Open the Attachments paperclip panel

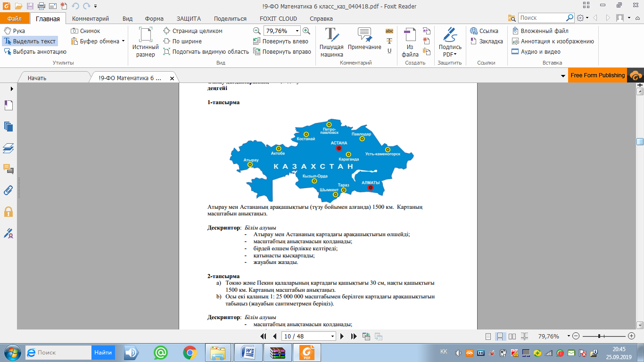8,190
